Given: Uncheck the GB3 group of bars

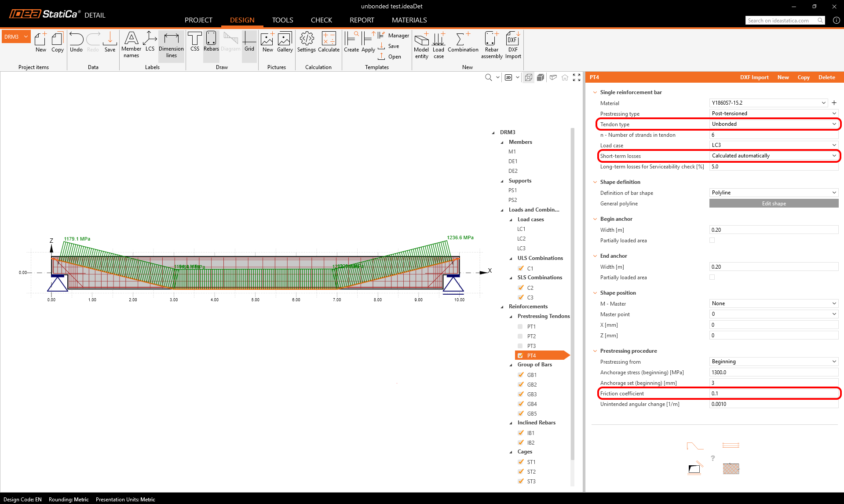Looking at the screenshot, I should click(521, 394).
